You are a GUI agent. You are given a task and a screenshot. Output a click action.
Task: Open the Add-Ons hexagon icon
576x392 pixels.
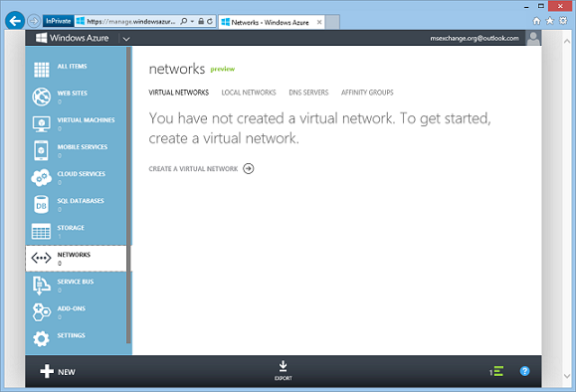point(41,312)
